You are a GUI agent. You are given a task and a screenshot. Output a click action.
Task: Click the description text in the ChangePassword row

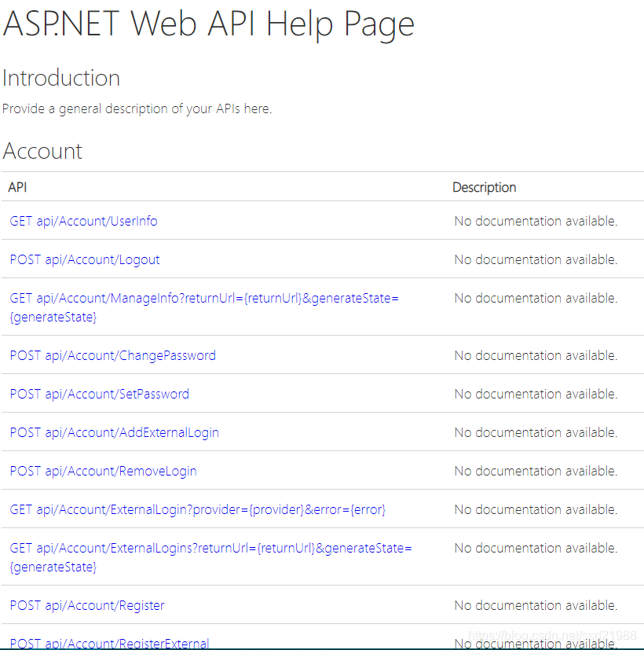pos(536,355)
